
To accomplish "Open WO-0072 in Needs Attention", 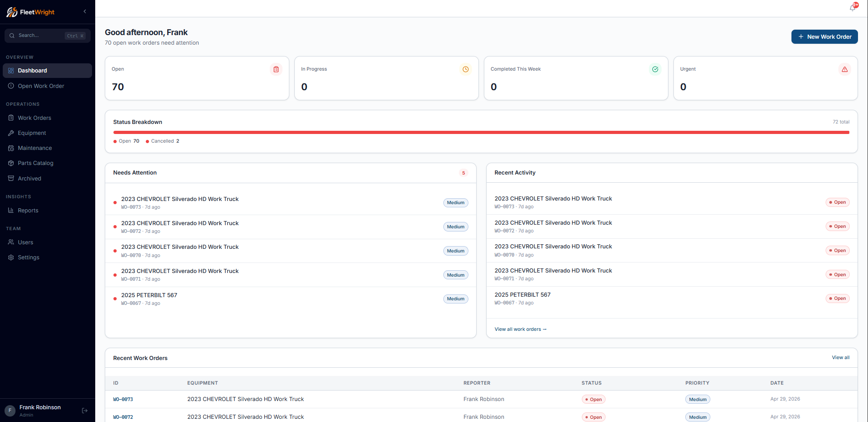I will (x=291, y=227).
